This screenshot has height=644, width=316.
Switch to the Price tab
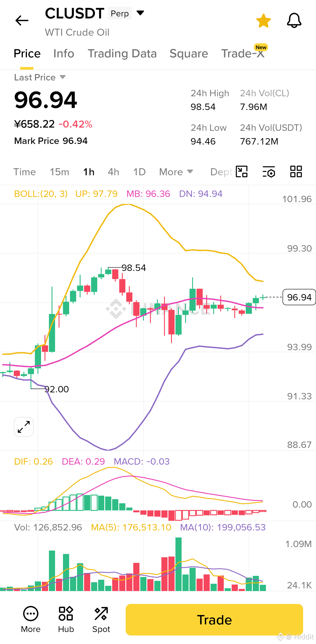tap(27, 54)
